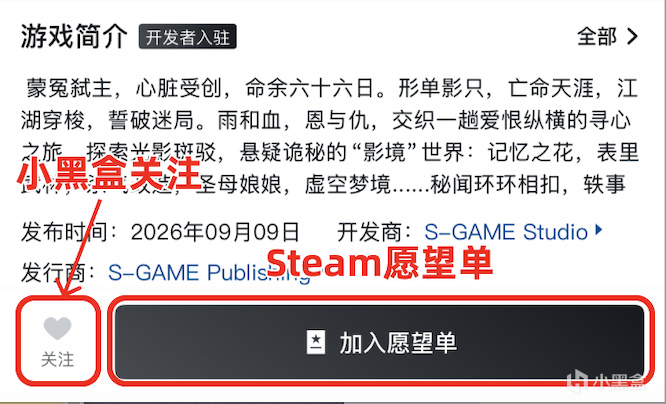The image size is (666, 404).
Task: Click the 发行商 publisher label
Action: 59,272
